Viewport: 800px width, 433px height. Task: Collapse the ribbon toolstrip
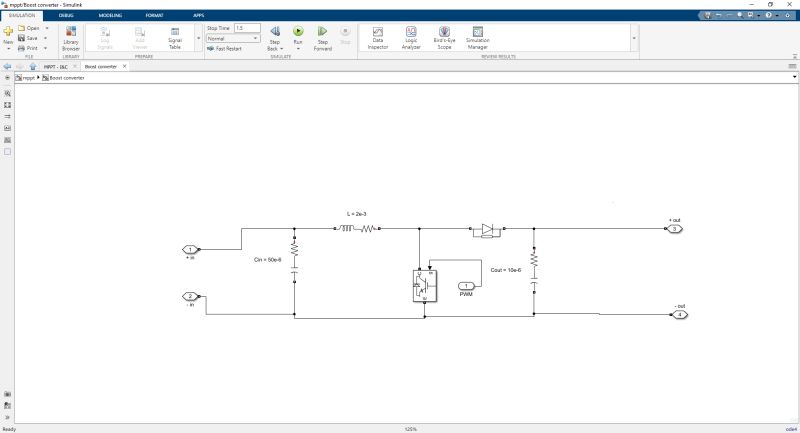pyautogui.click(x=795, y=57)
